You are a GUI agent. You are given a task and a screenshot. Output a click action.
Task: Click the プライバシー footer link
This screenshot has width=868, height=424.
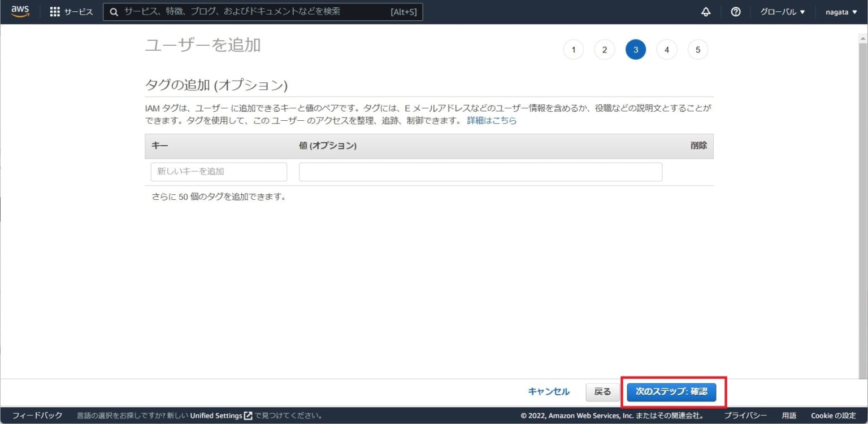point(745,415)
